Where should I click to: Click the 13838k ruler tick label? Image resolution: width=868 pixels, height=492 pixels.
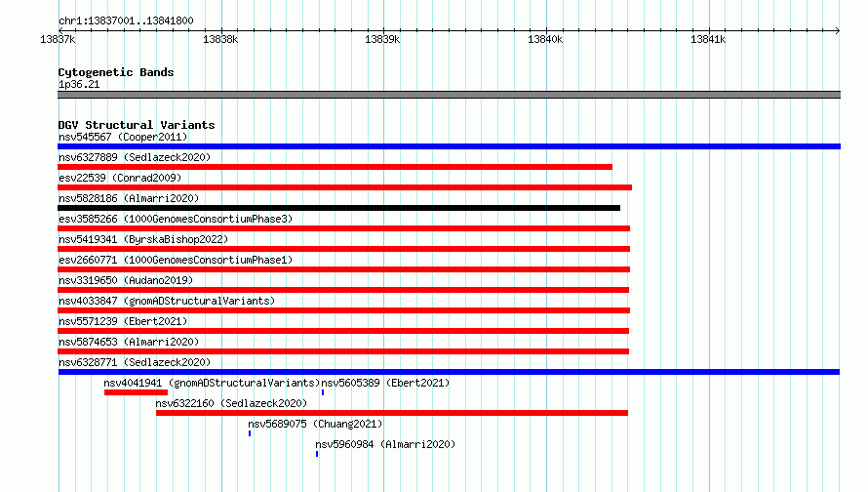pos(220,39)
